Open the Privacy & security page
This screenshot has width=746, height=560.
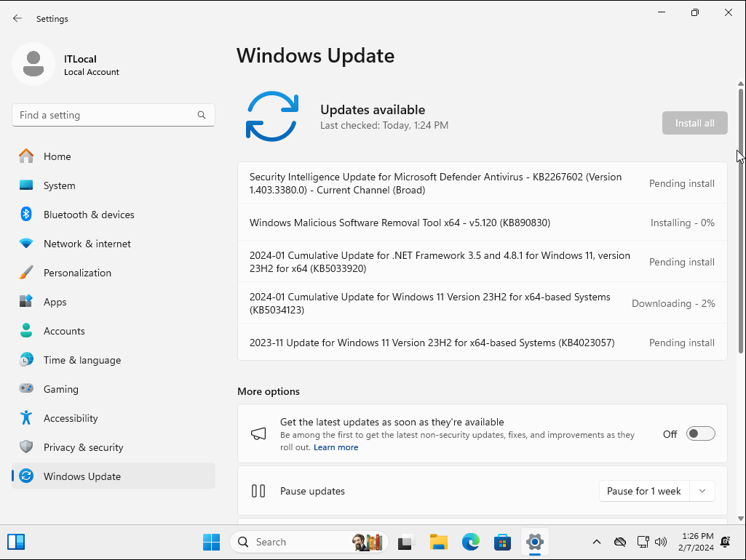click(x=114, y=447)
